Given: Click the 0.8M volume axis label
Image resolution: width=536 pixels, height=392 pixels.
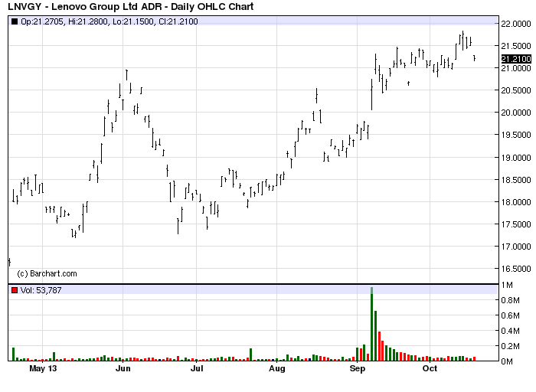Looking at the screenshot, I should (510, 300).
